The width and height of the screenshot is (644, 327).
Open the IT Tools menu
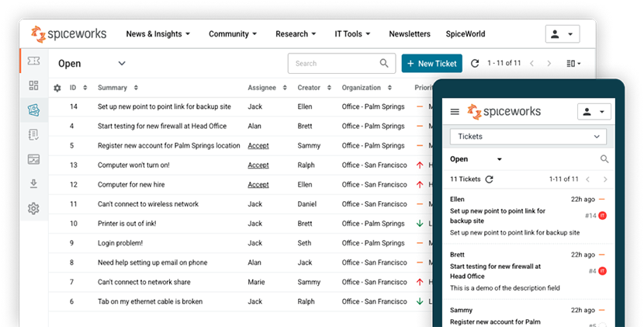352,34
